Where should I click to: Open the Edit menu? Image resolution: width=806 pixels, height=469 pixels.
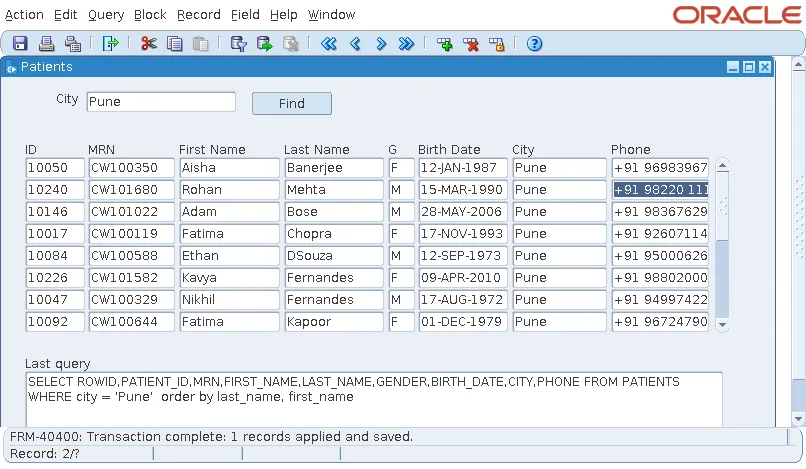66,15
